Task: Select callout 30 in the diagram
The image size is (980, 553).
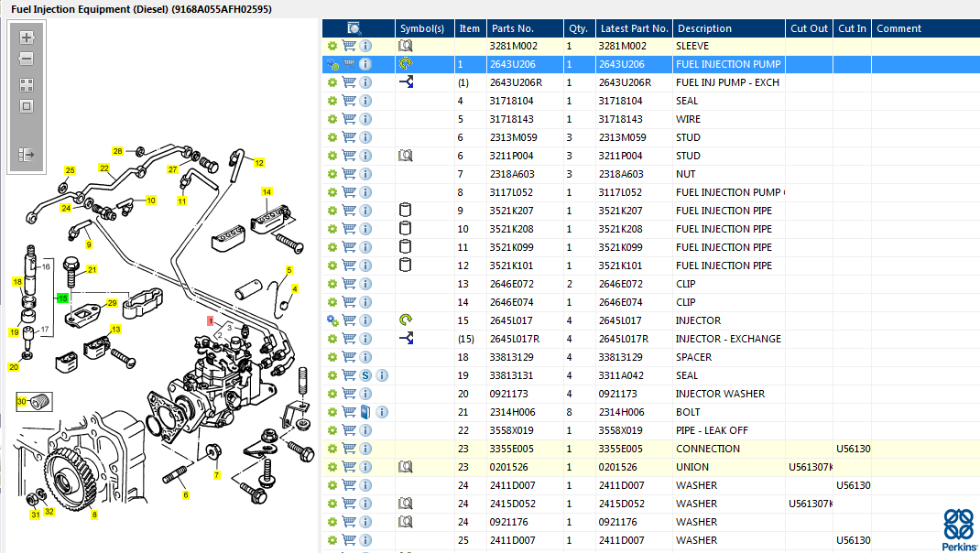Action: click(x=22, y=401)
